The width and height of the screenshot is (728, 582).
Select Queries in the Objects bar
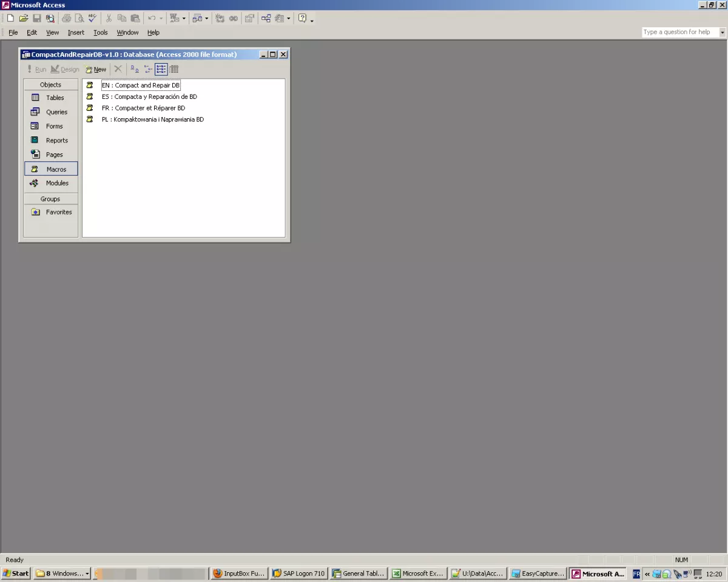coord(51,112)
